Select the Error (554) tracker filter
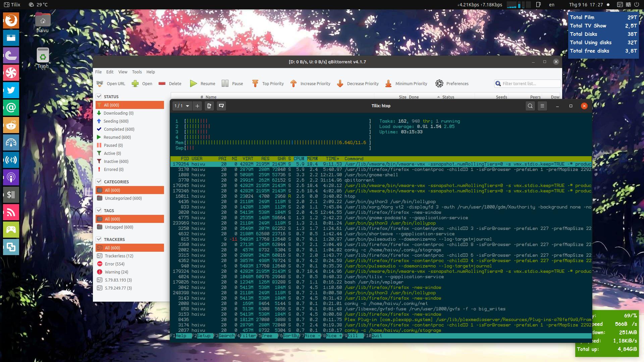The image size is (644, 362). click(130, 264)
